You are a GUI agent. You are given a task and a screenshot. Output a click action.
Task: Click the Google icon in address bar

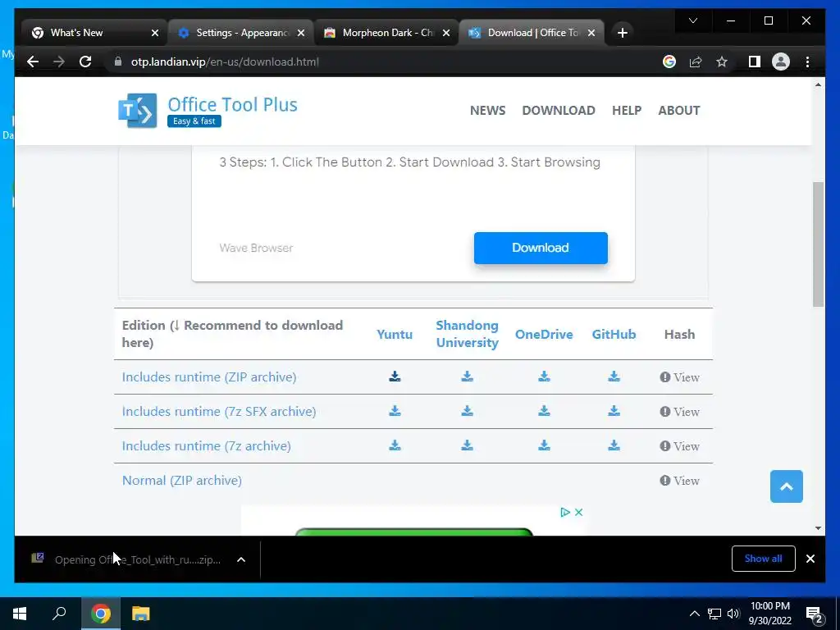[669, 62]
